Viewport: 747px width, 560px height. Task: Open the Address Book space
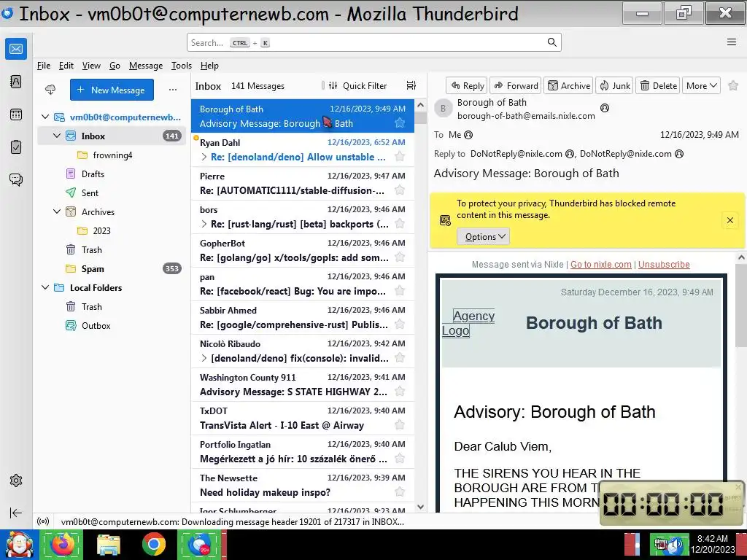pyautogui.click(x=16, y=82)
